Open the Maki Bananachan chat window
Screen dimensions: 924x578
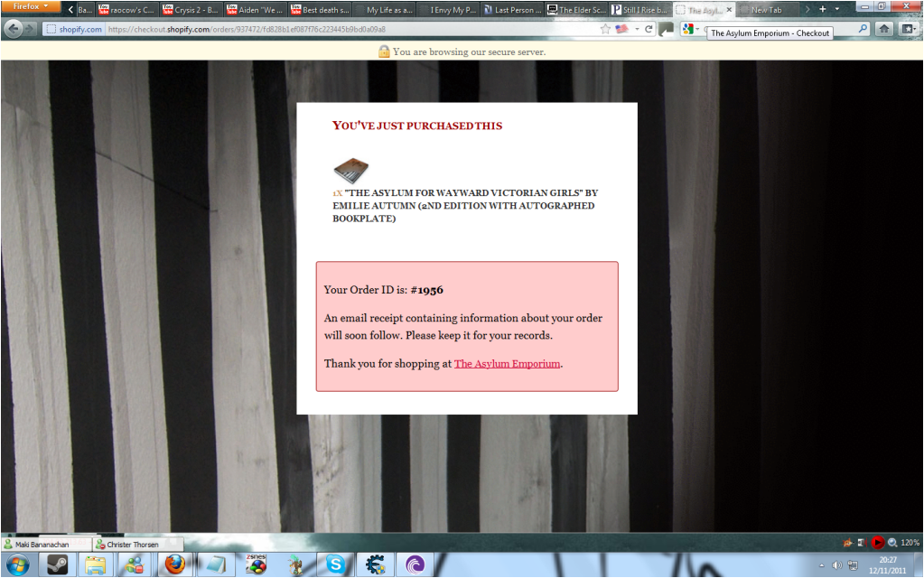click(x=46, y=544)
